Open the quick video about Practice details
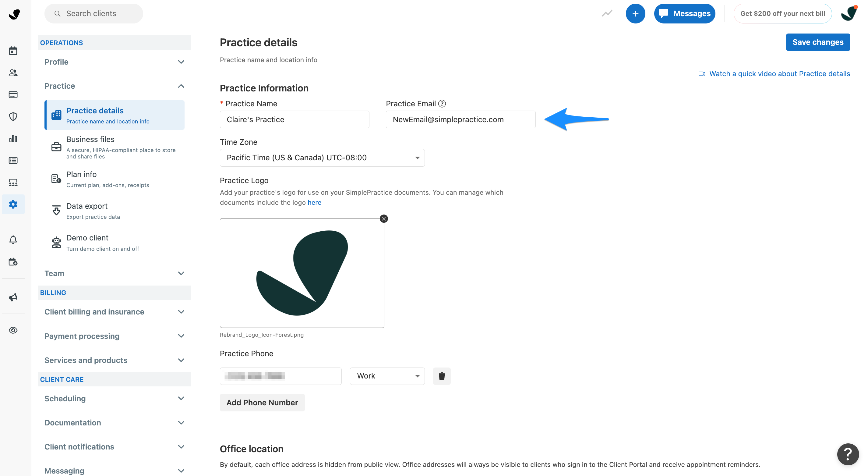The width and height of the screenshot is (868, 476). point(779,73)
